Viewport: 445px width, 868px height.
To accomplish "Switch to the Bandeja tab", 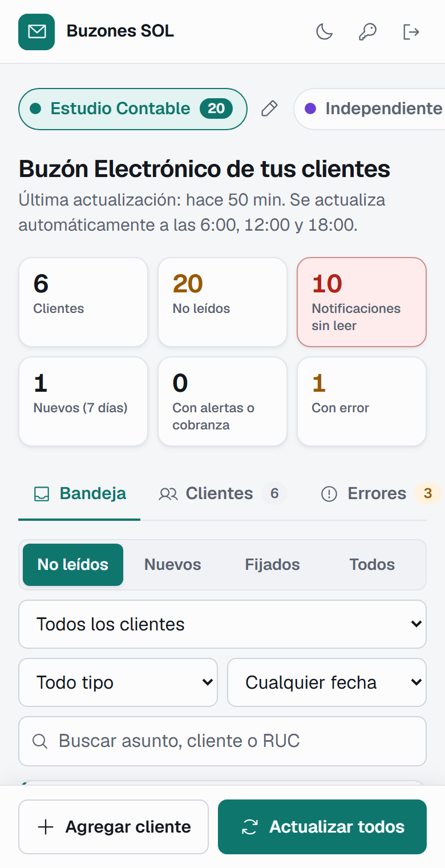I will 80,493.
